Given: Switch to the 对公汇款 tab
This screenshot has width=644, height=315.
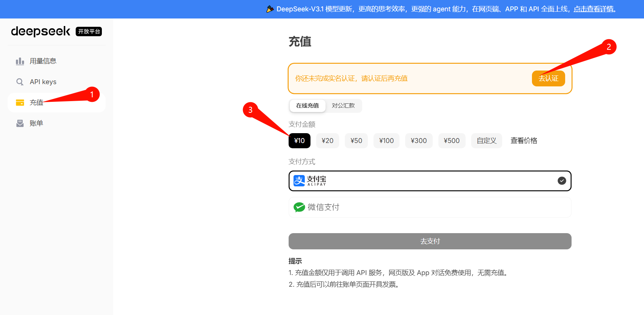Looking at the screenshot, I should (x=343, y=106).
